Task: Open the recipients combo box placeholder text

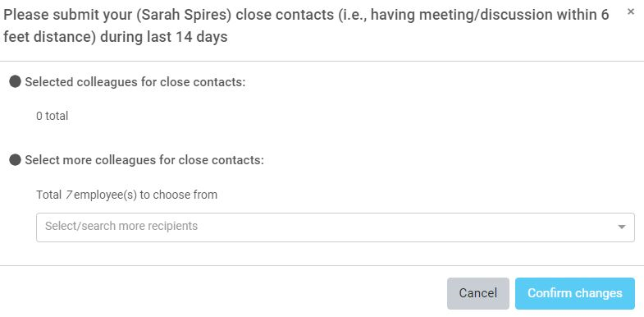Action: (121, 226)
